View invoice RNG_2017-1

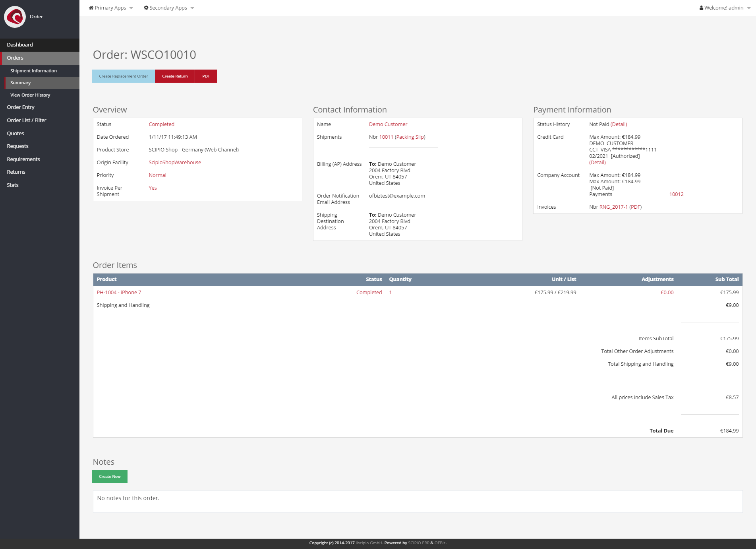pos(613,207)
